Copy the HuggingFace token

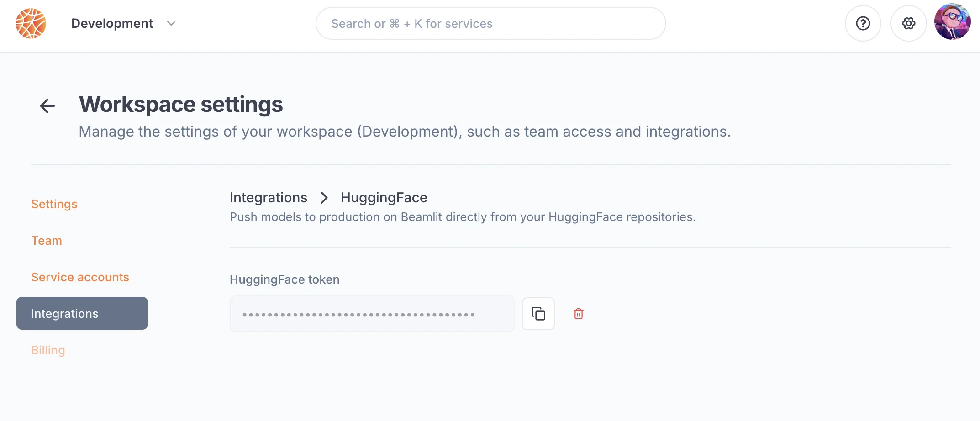coord(538,314)
